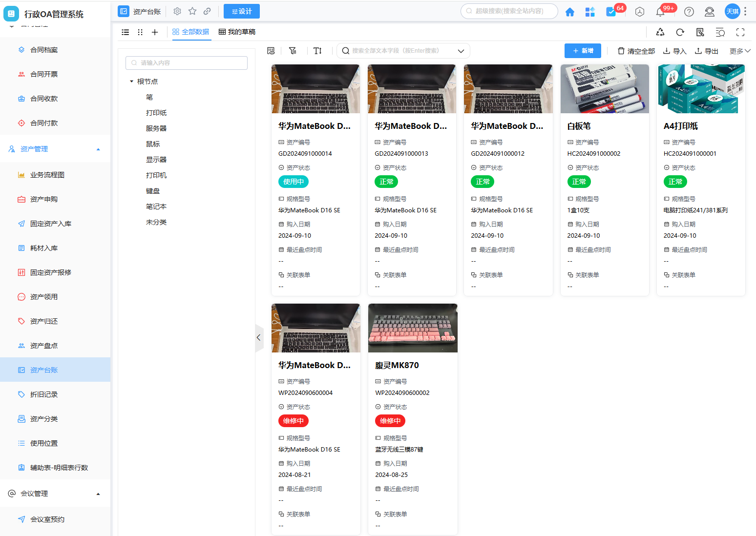Click the 导出 button
The width and height of the screenshot is (756, 536).
(x=706, y=51)
